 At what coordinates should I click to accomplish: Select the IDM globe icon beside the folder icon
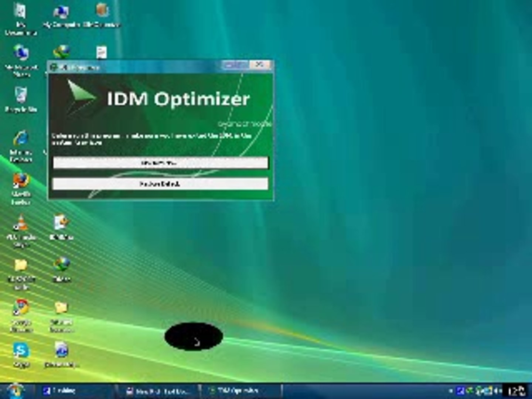(x=62, y=270)
